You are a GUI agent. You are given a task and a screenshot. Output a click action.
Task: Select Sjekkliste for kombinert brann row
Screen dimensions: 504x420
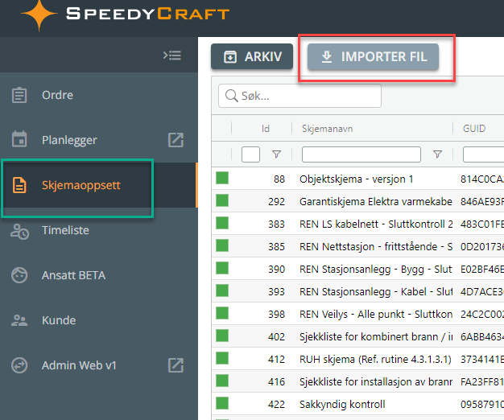pyautogui.click(x=357, y=336)
